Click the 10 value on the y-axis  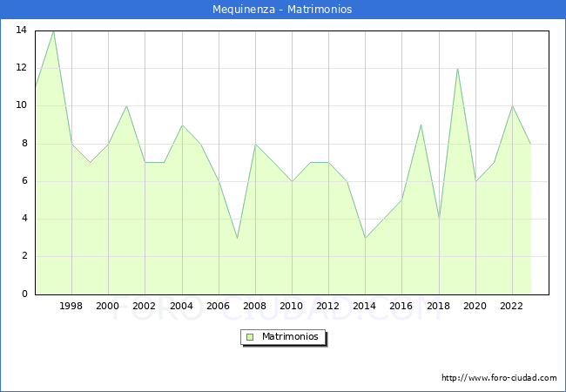[x=21, y=105]
